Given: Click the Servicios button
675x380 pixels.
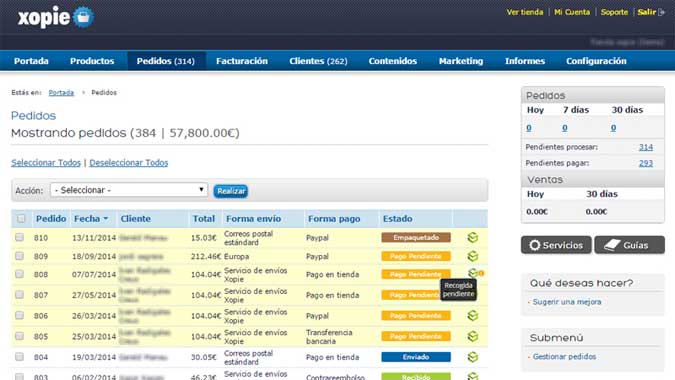Looking at the screenshot, I should tap(556, 245).
